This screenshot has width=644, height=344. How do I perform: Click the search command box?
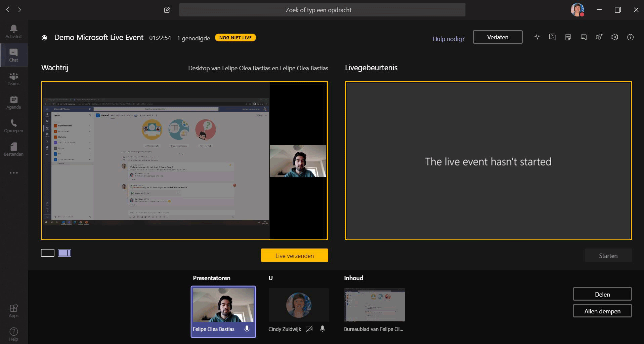(322, 10)
